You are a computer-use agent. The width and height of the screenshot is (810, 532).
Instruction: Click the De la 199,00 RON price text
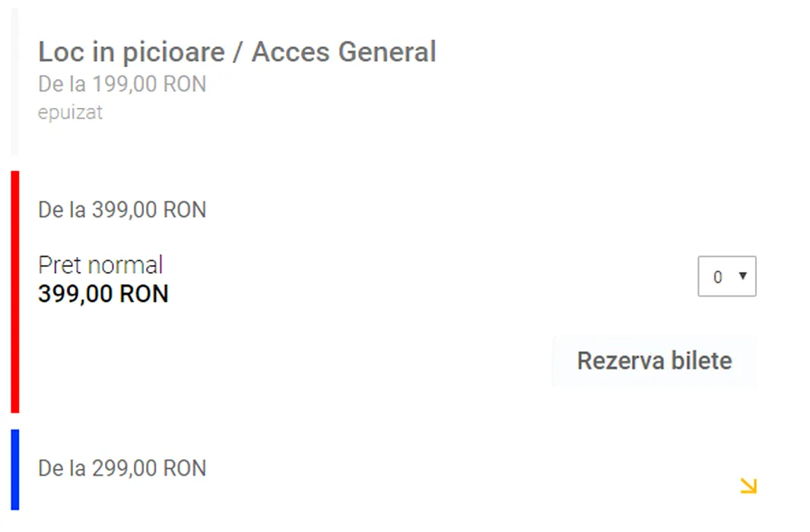click(x=122, y=84)
